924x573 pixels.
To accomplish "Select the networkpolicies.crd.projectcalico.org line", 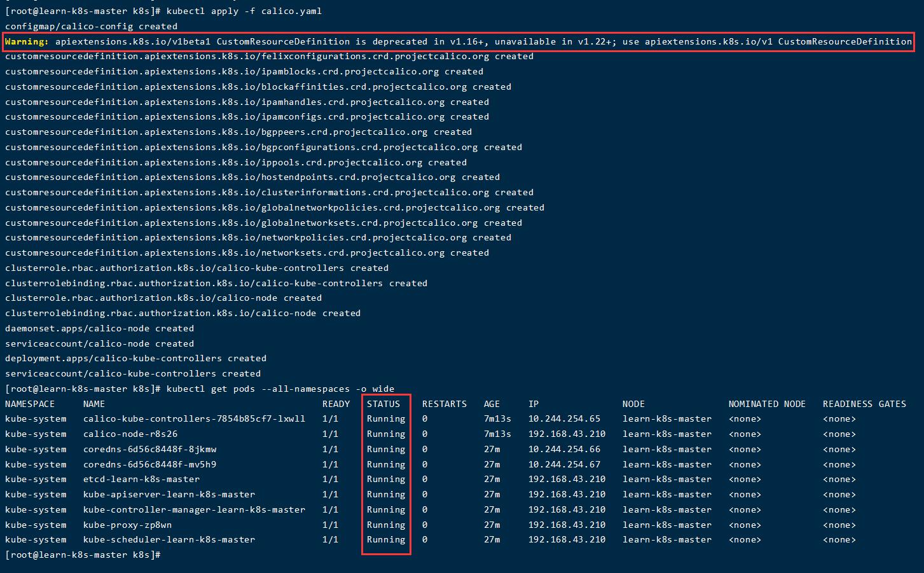I will pyautogui.click(x=258, y=238).
